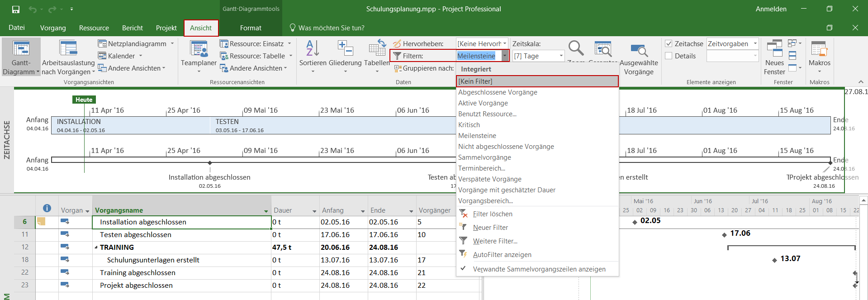
Task: Open the Gliederung outline tool
Action: pyautogui.click(x=345, y=49)
